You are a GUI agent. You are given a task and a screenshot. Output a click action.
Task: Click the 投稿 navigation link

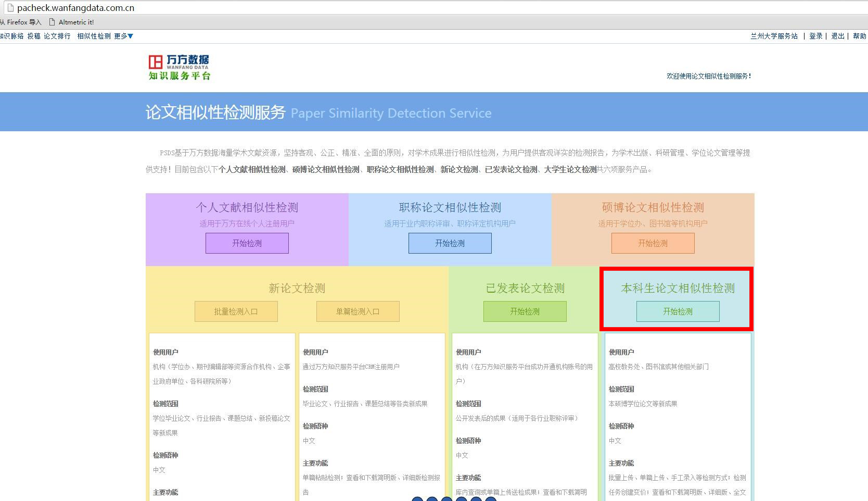click(34, 36)
